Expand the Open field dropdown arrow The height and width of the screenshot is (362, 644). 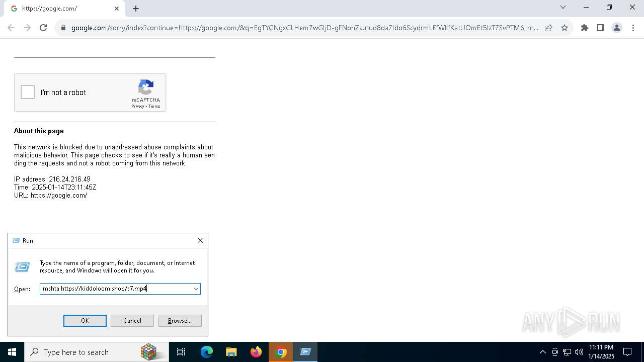pos(196,289)
